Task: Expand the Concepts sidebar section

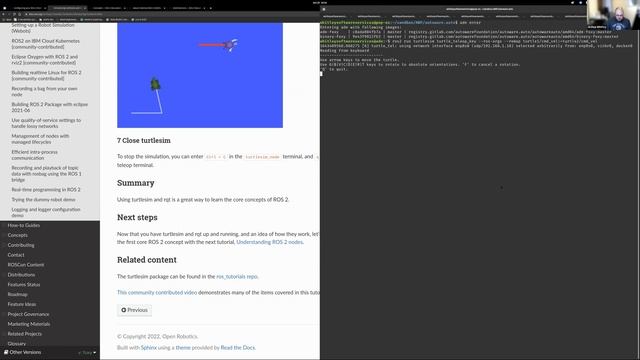Action: pyautogui.click(x=18, y=235)
